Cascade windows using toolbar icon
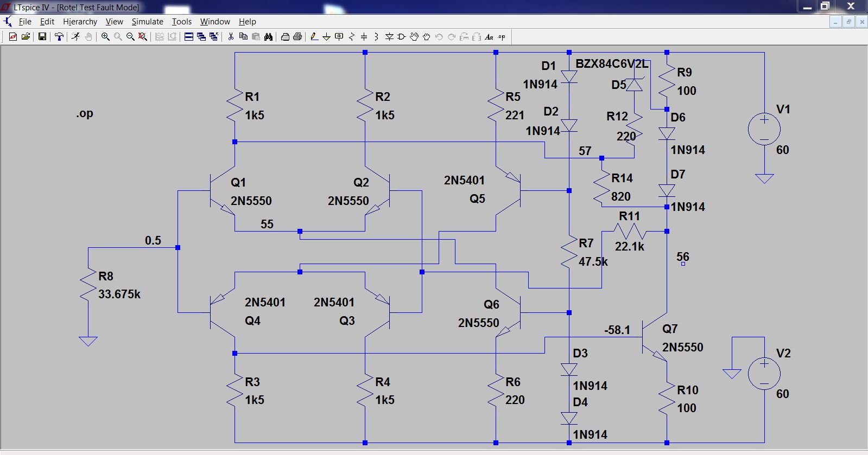This screenshot has width=868, height=455. coord(201,37)
